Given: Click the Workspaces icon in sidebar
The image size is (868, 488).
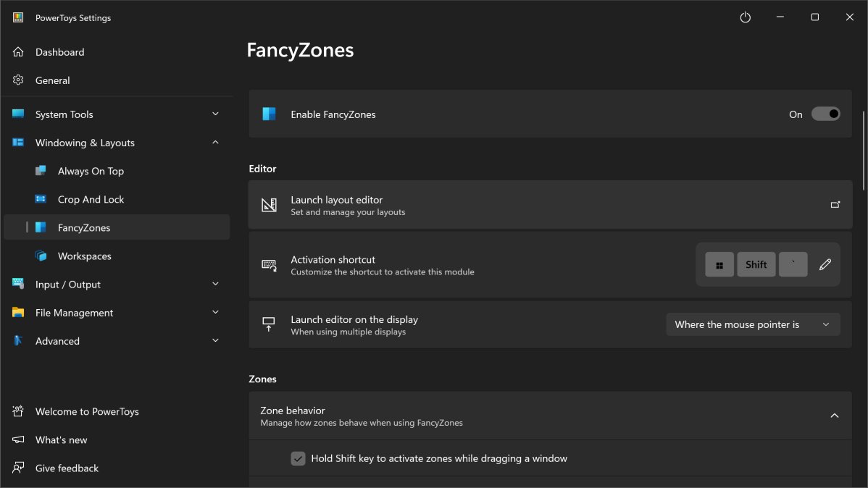Looking at the screenshot, I should [41, 256].
